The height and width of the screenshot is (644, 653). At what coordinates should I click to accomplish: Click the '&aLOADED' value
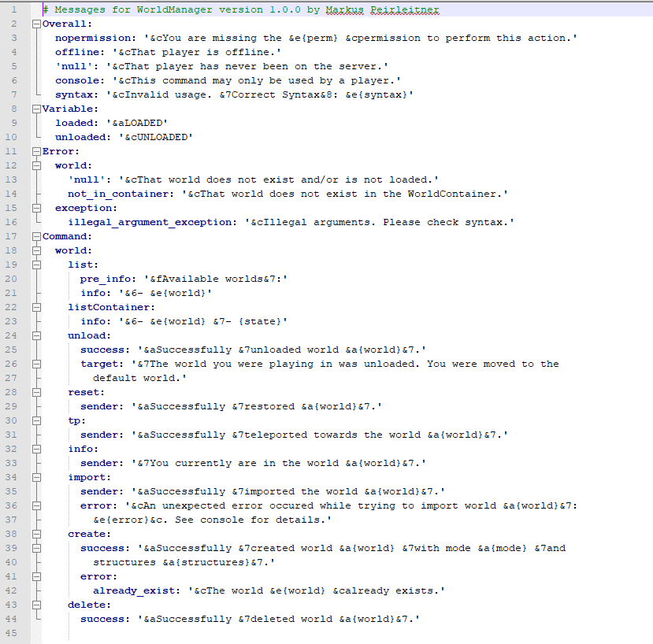point(136,123)
